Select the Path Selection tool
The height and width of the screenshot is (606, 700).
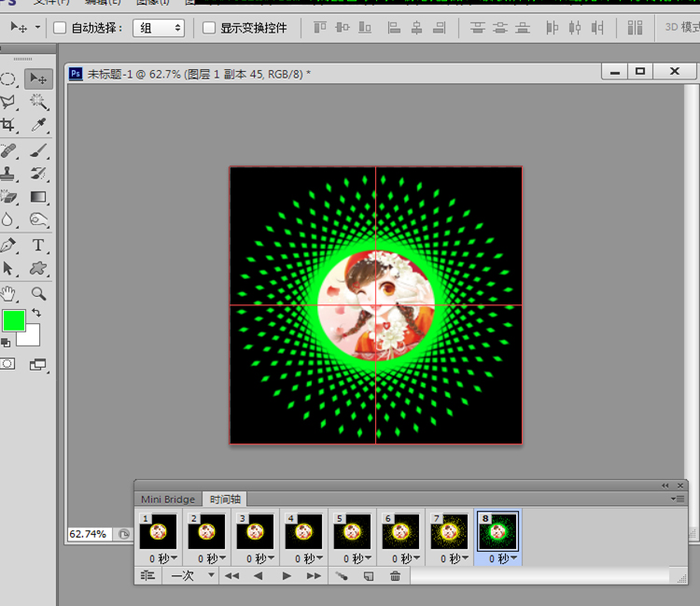[8, 268]
